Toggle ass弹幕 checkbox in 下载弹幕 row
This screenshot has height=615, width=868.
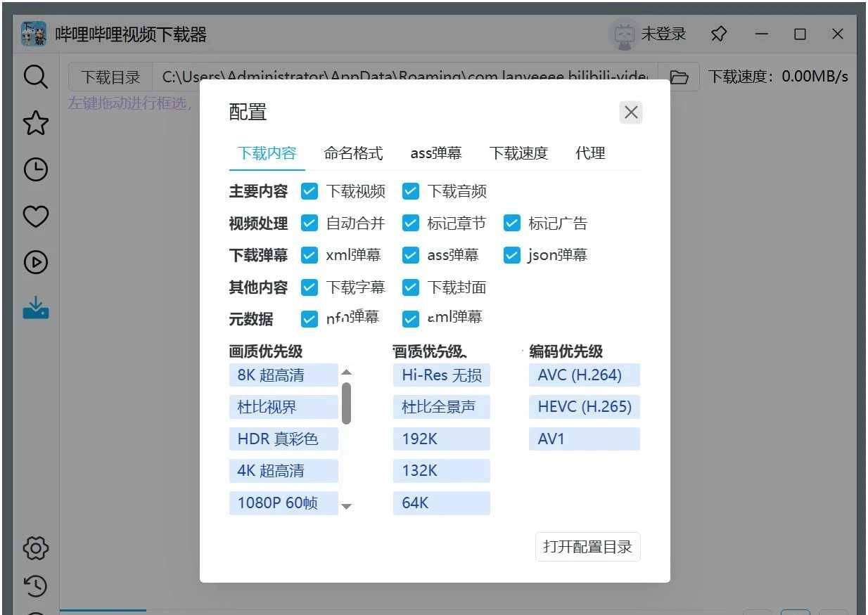411,255
